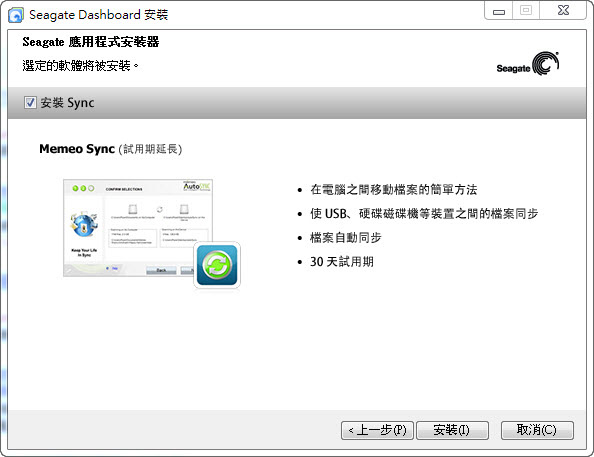The image size is (594, 457).
Task: Click the Seagate 應用程式安裝器 heading
Action: (x=91, y=42)
